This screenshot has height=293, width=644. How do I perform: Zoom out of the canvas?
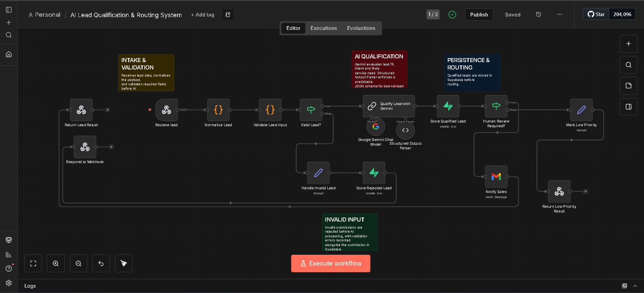78,263
